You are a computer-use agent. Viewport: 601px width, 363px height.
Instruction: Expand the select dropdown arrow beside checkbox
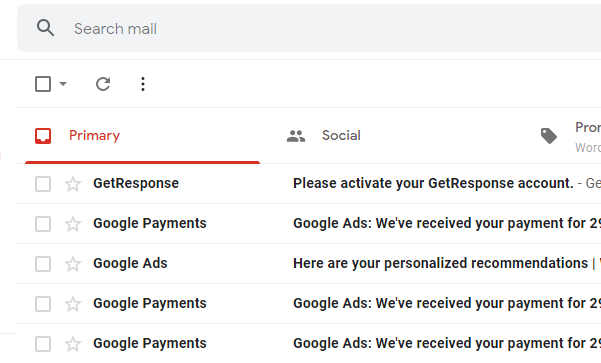tap(63, 84)
